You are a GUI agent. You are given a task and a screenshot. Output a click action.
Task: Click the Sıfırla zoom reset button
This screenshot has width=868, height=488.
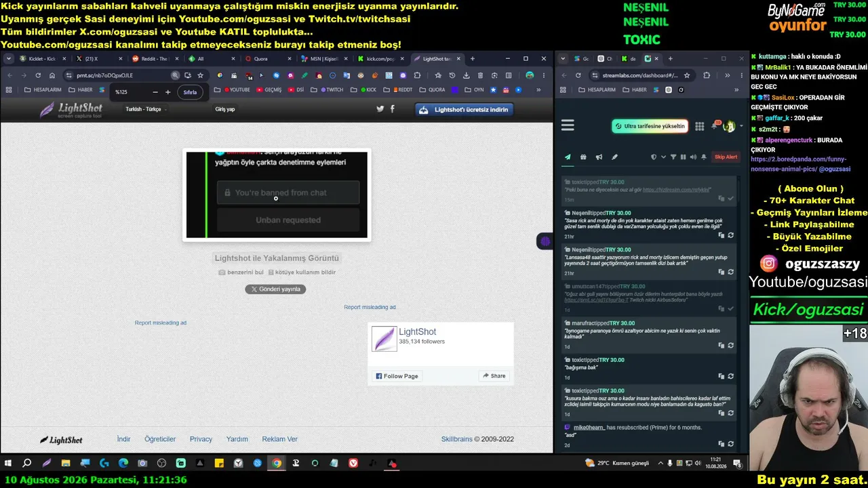click(x=190, y=92)
